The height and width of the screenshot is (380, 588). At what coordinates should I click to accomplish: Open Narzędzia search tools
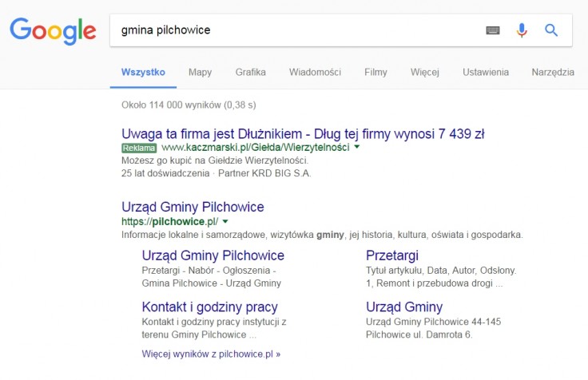tap(552, 72)
